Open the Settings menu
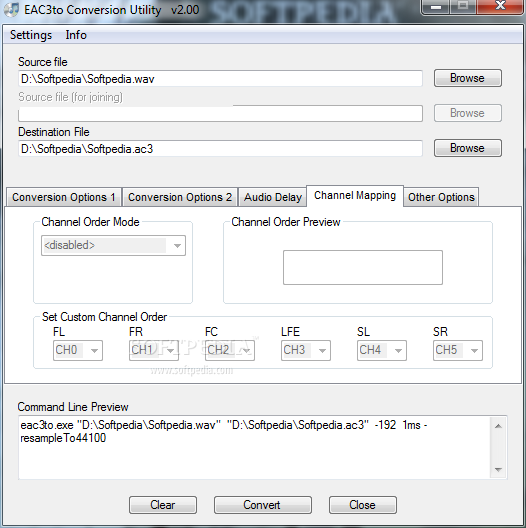Viewport: 526px width, 528px height. point(31,35)
